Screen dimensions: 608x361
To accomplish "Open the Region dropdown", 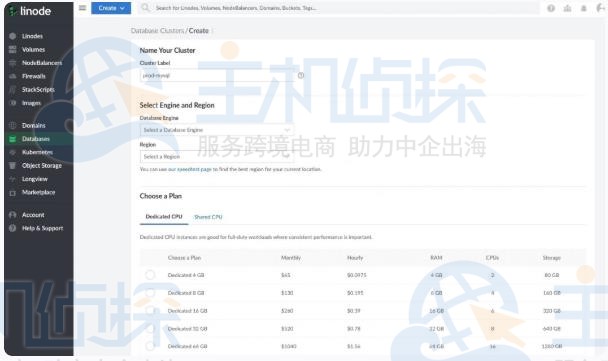I will (217, 157).
